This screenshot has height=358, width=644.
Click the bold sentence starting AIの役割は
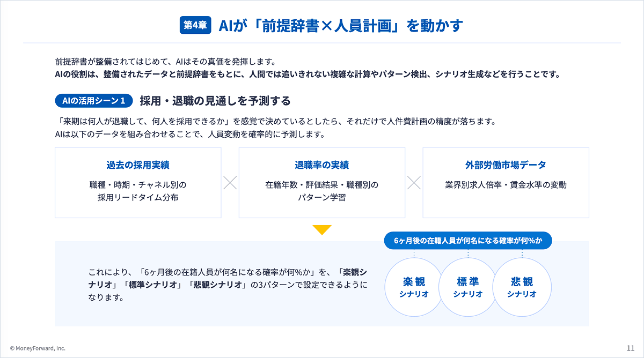click(308, 74)
